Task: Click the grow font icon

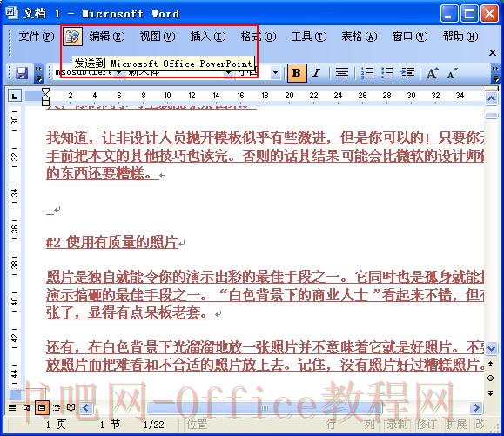Action: click(x=433, y=73)
